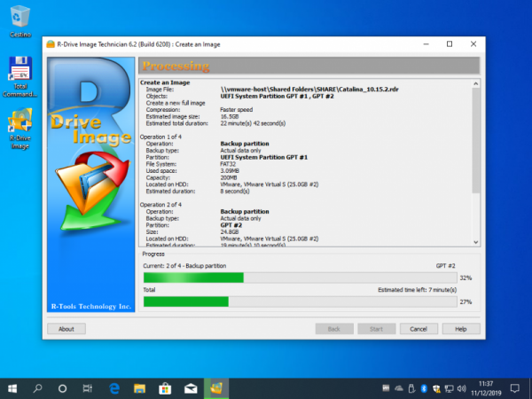This screenshot has width=532, height=399.
Task: Click image file path Catalina_10.15.2.rdr
Action: point(309,90)
